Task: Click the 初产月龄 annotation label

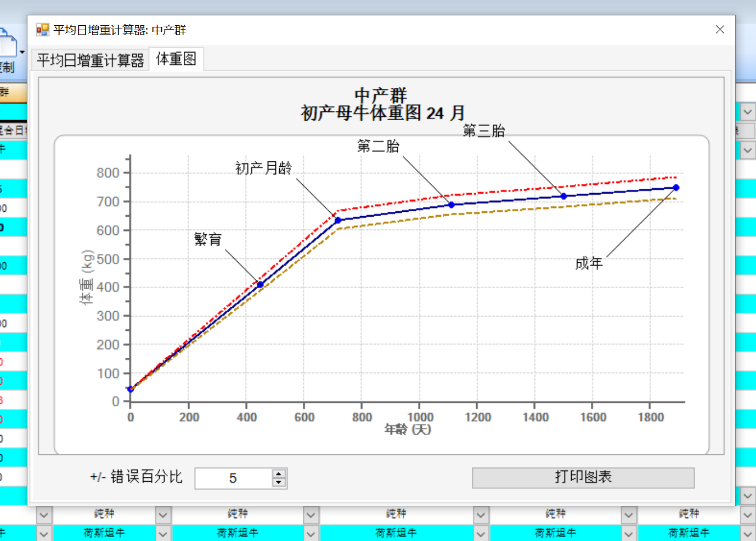Action: (x=263, y=168)
